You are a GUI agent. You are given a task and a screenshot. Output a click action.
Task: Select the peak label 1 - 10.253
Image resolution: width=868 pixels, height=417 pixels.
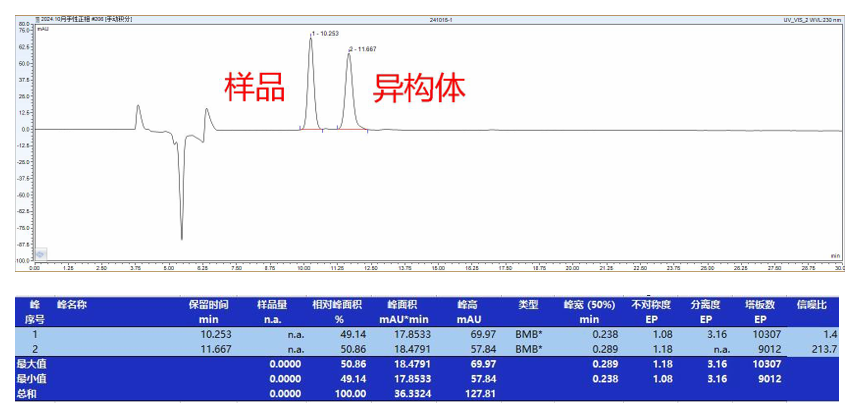coord(328,34)
